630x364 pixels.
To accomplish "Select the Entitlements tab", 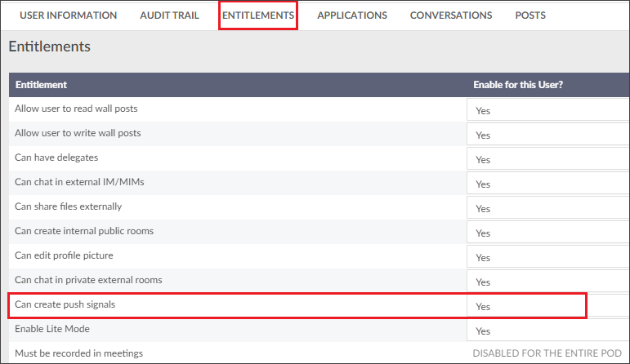I will [x=258, y=16].
